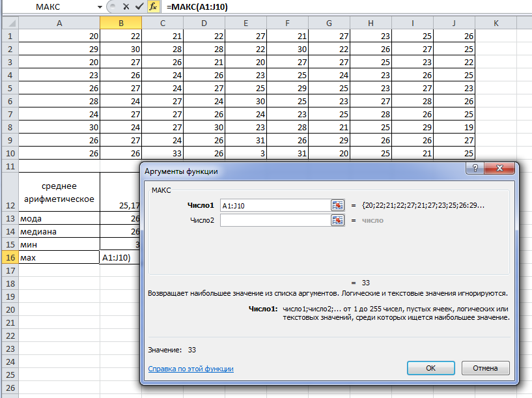The width and height of the screenshot is (532, 398).
Task: Click cell B16 showing A1:J10)
Action: tap(120, 257)
